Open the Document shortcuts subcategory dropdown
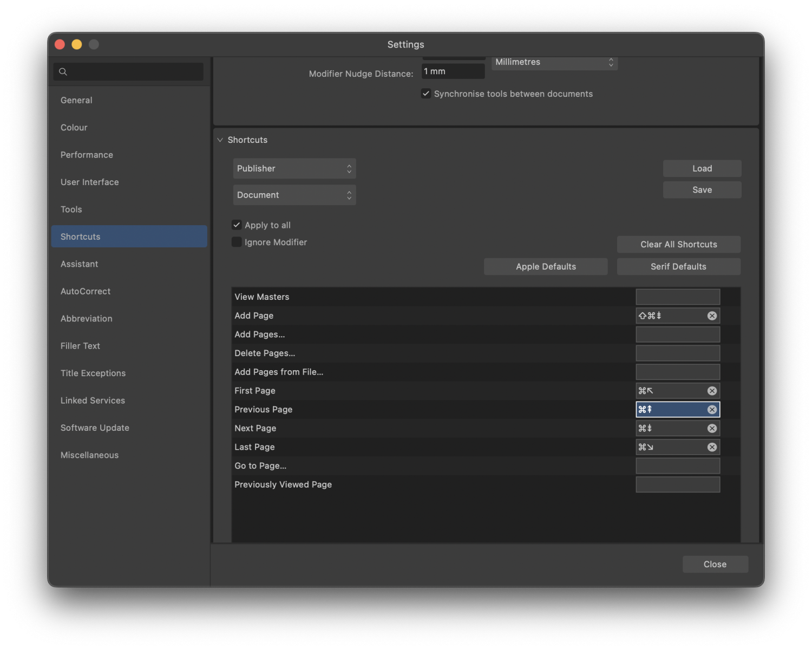Viewport: 812px width, 650px height. [x=294, y=195]
